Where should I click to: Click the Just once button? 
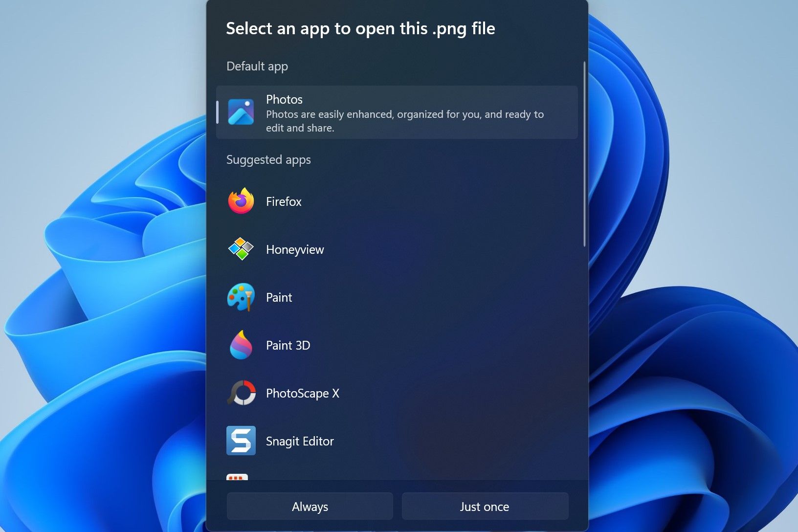pyautogui.click(x=485, y=507)
